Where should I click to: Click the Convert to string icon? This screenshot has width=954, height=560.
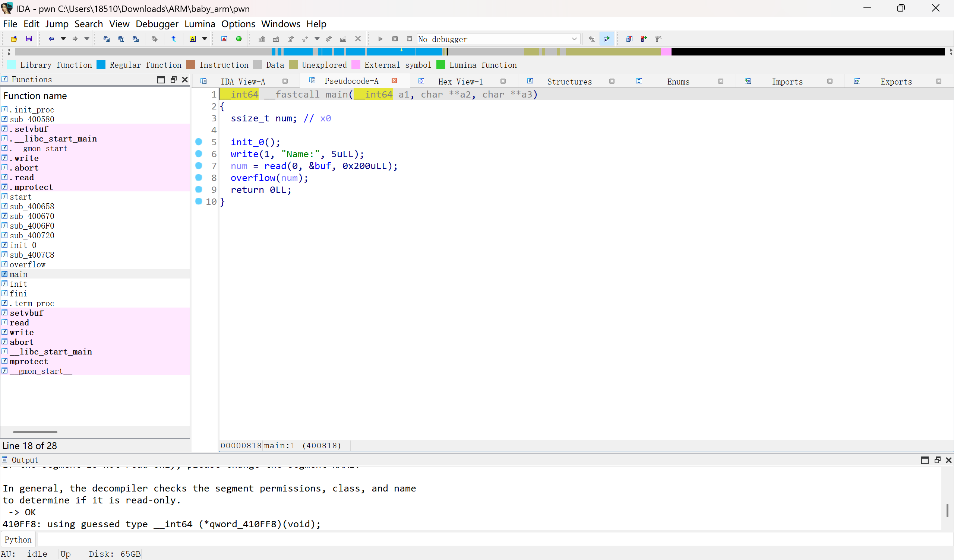click(291, 39)
